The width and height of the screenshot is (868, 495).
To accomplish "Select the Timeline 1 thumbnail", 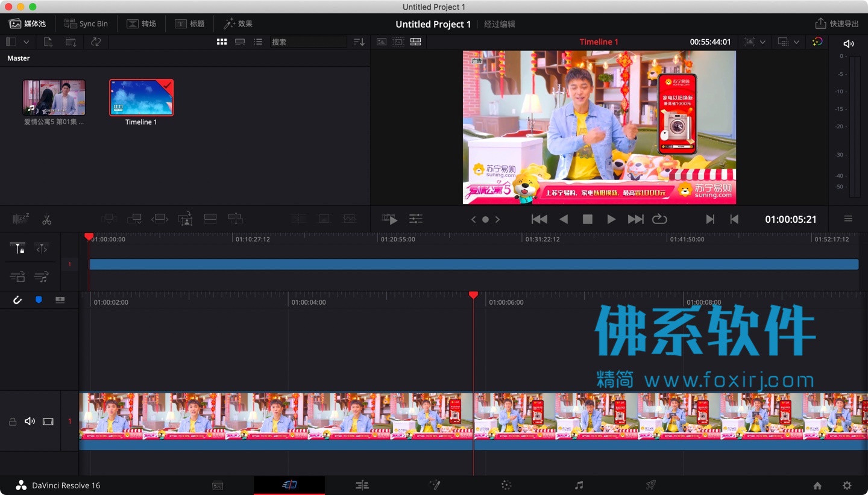I will (x=141, y=98).
